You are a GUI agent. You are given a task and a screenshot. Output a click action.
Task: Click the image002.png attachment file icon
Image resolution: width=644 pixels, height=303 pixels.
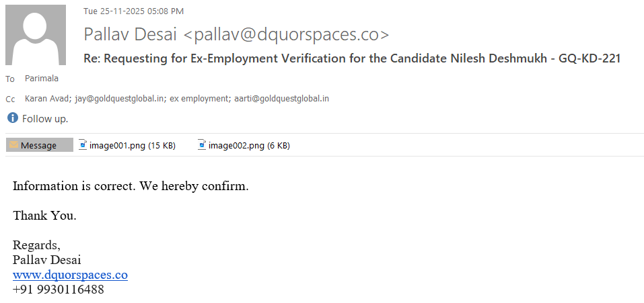point(202,144)
